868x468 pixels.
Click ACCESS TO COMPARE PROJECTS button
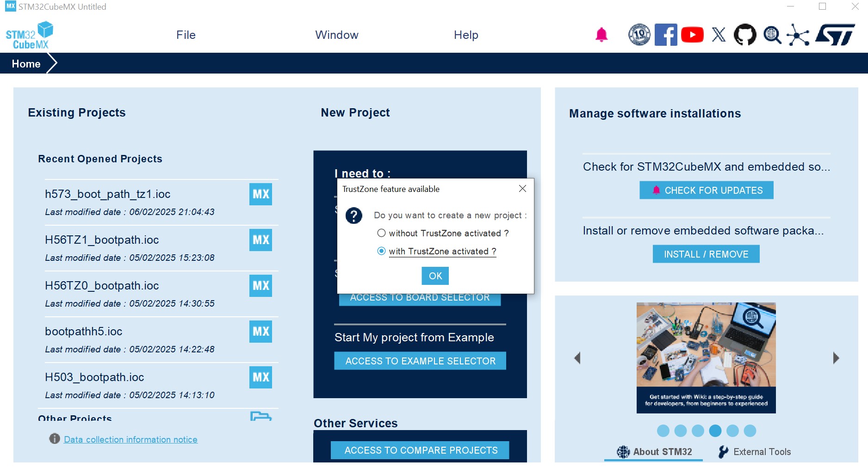click(x=420, y=450)
